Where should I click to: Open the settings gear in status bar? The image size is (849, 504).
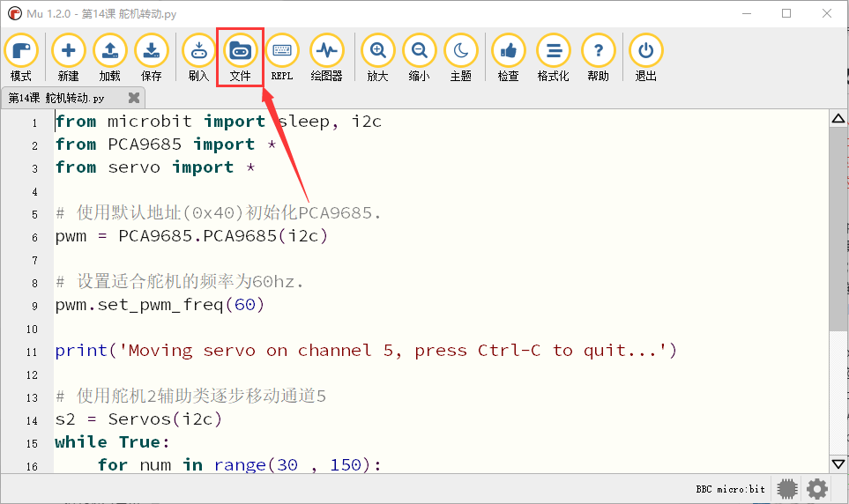[817, 489]
